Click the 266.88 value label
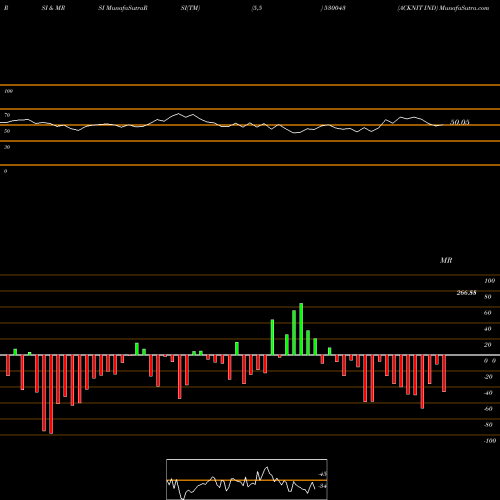This screenshot has height=500, width=500. click(466, 293)
